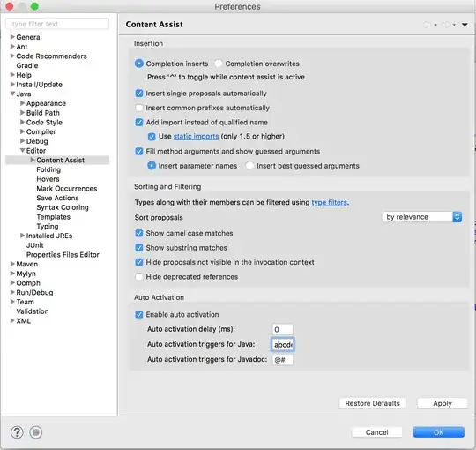
Task: Click the import/export preferences icon
Action: point(36,432)
